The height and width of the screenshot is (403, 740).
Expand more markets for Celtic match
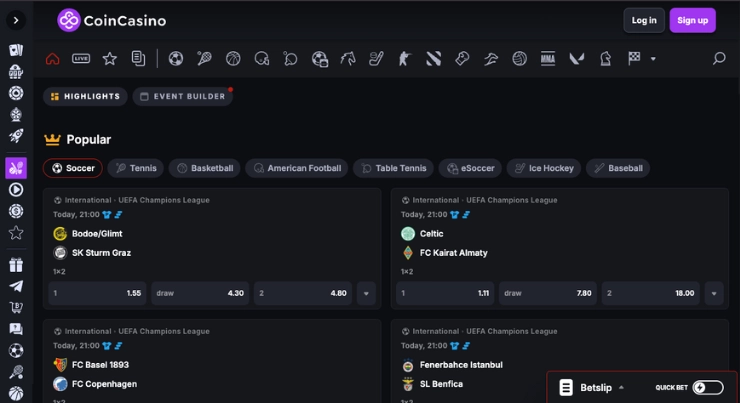(x=714, y=293)
